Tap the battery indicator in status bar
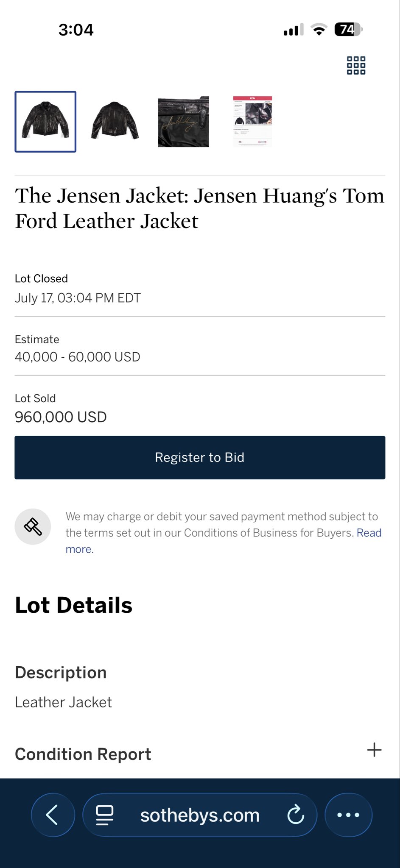This screenshot has width=400, height=868. pyautogui.click(x=348, y=30)
